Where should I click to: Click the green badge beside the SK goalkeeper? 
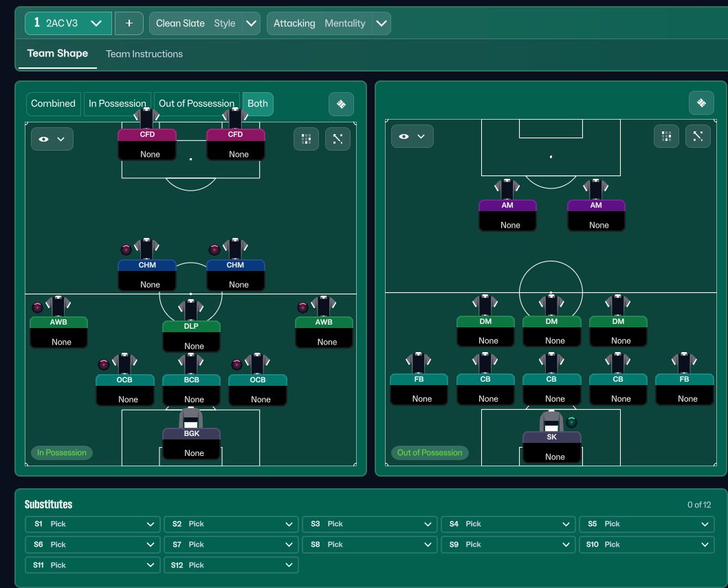click(571, 422)
